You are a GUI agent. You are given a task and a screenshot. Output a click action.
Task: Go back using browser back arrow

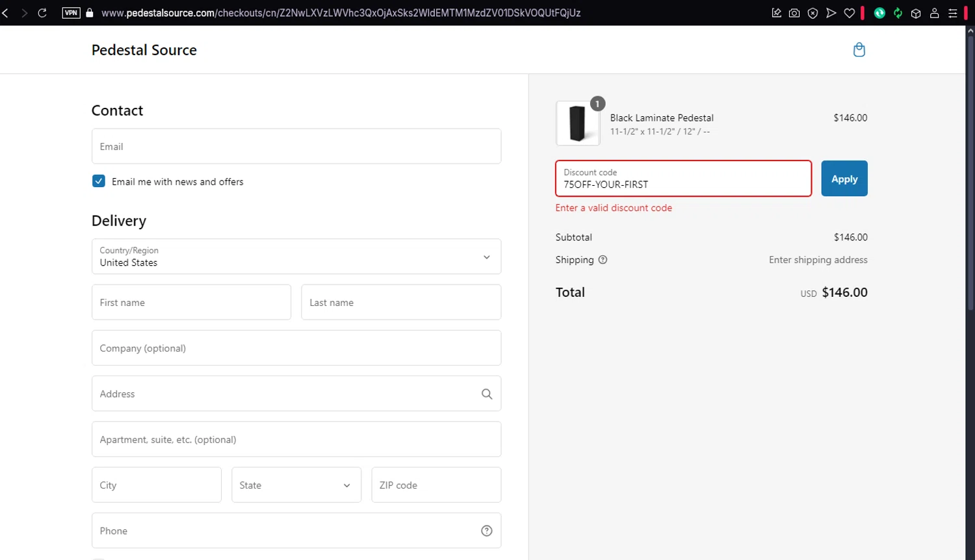(x=5, y=13)
